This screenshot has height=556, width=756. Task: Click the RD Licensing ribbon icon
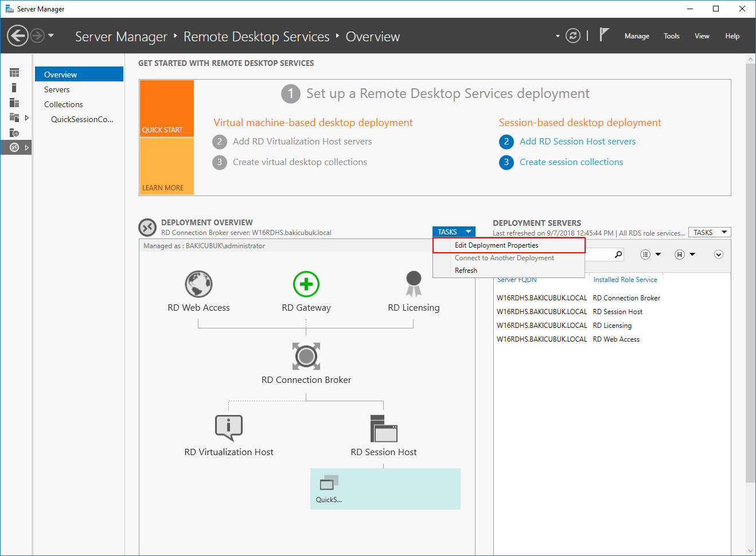pyautogui.click(x=414, y=284)
